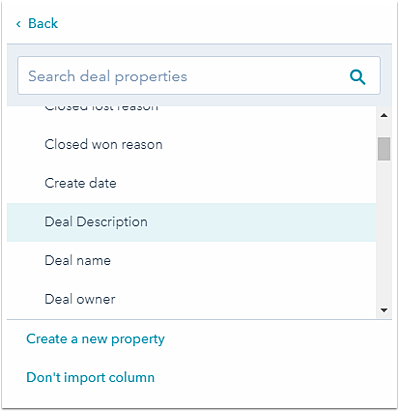
Task: Click the scrollbar up arrow
Action: pyautogui.click(x=384, y=115)
